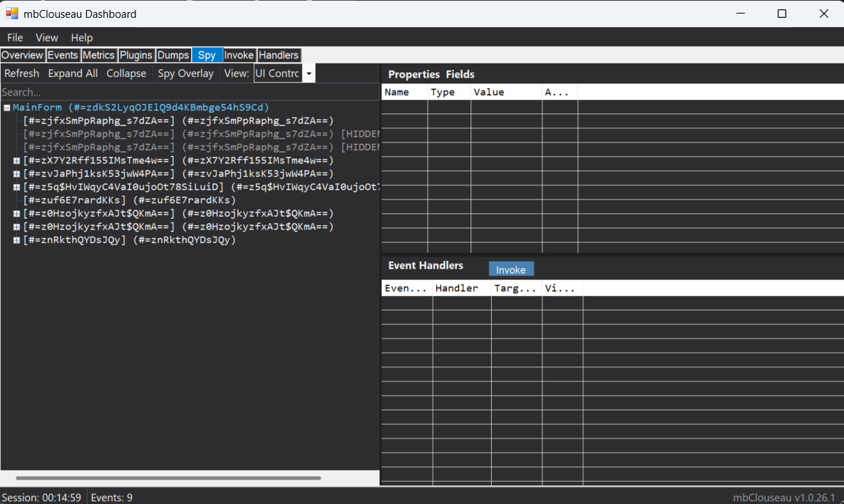Switch to the Plugins tab
This screenshot has width=844, height=504.
click(x=135, y=55)
